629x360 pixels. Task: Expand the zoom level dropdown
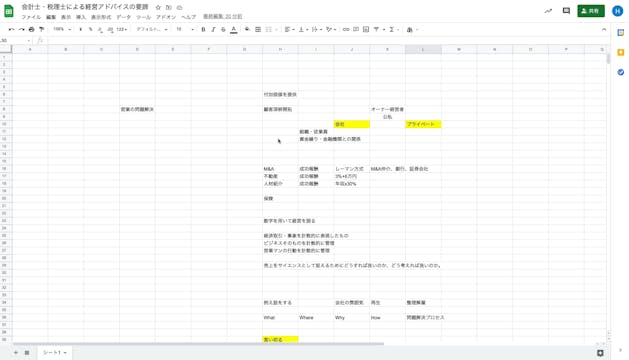(62, 29)
